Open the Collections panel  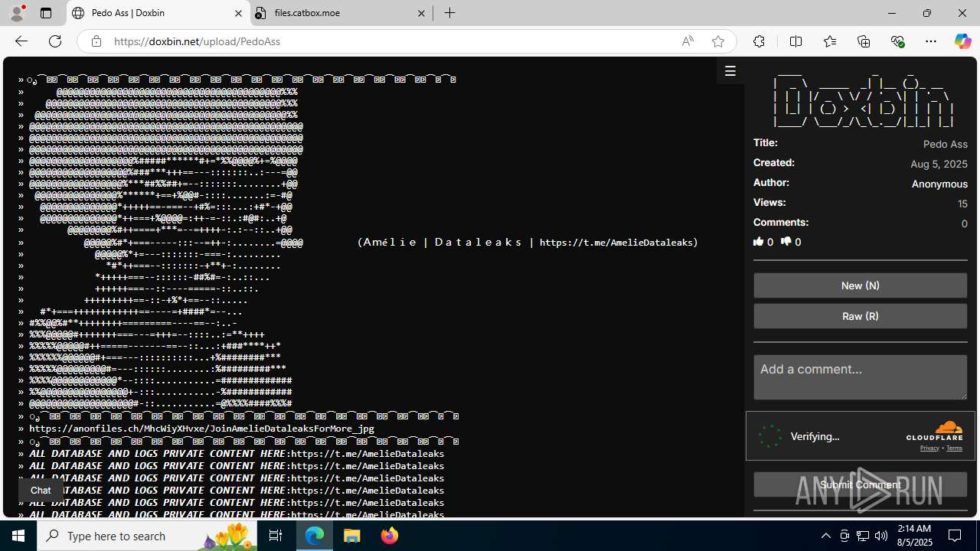pos(864,41)
